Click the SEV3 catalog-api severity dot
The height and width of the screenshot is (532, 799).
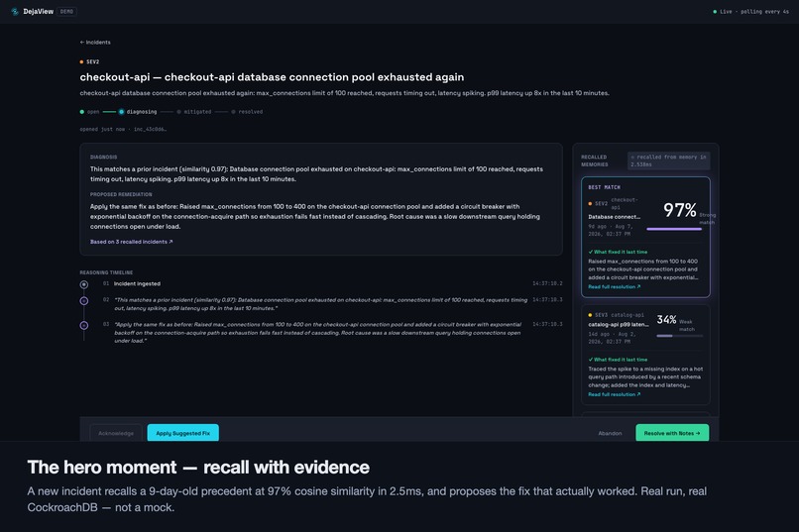pyautogui.click(x=590, y=315)
